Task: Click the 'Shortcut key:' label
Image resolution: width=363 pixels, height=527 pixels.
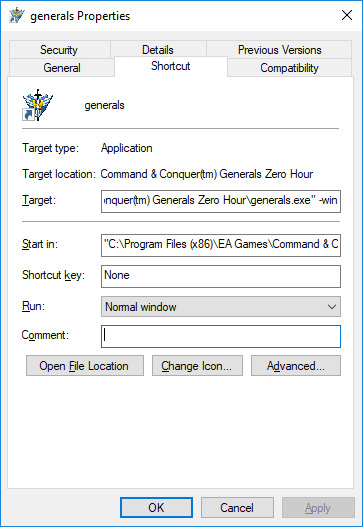Action: click(x=53, y=275)
